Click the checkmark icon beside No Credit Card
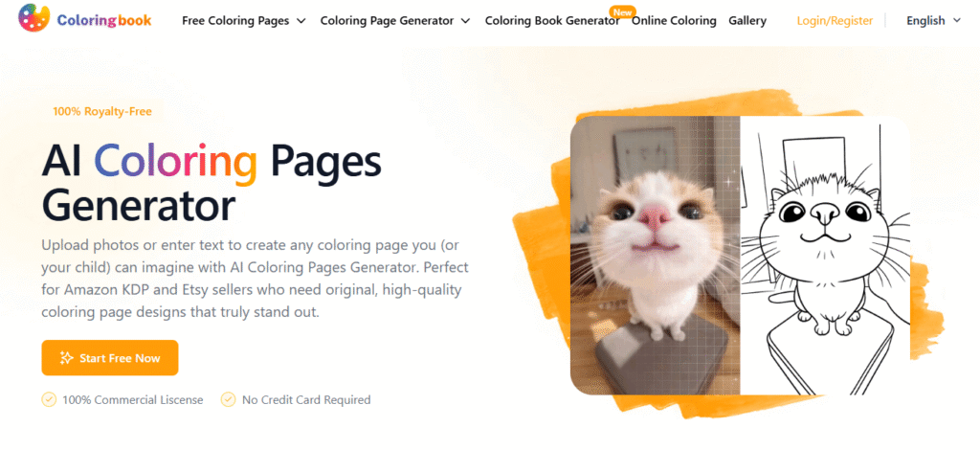 [x=229, y=399]
